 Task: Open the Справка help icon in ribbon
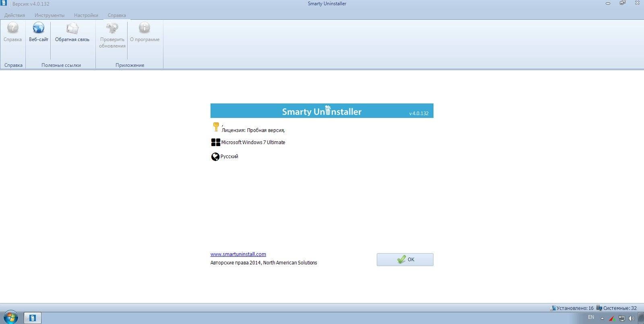tap(12, 28)
